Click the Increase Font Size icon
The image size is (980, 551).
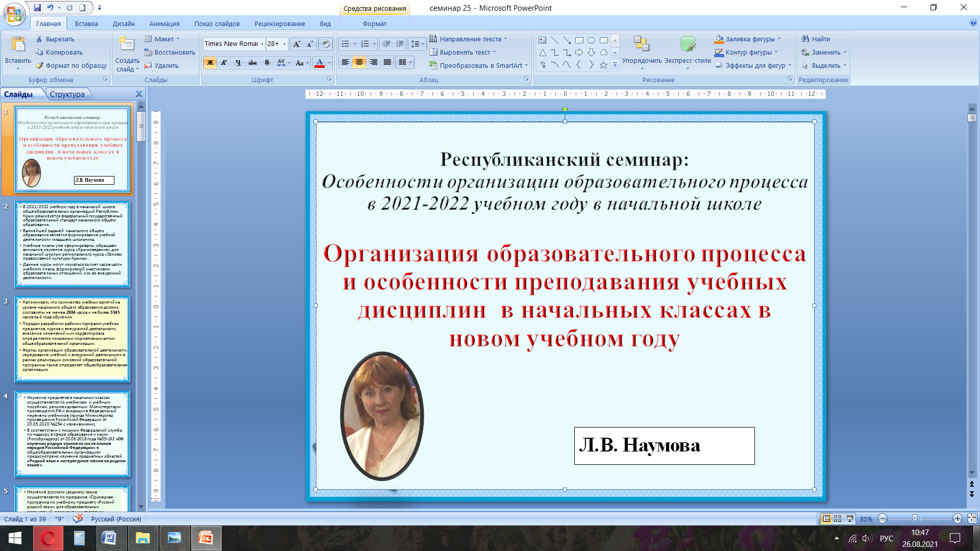[297, 44]
